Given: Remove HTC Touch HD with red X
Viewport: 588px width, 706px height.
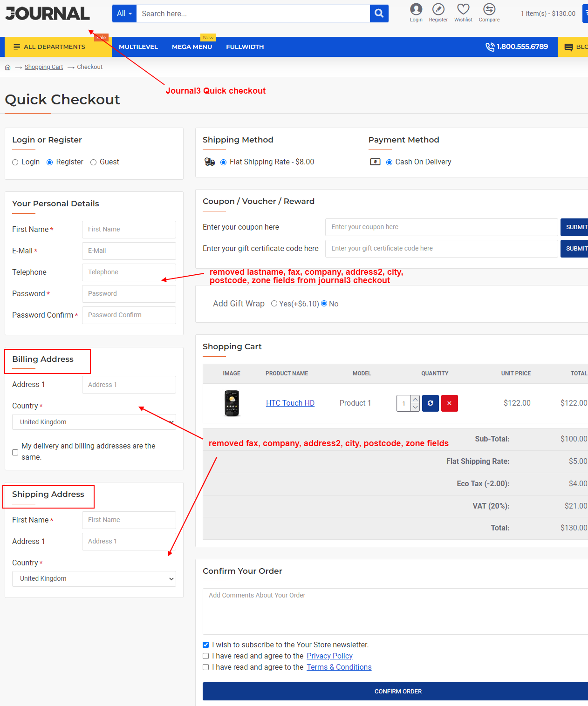Looking at the screenshot, I should pyautogui.click(x=449, y=403).
